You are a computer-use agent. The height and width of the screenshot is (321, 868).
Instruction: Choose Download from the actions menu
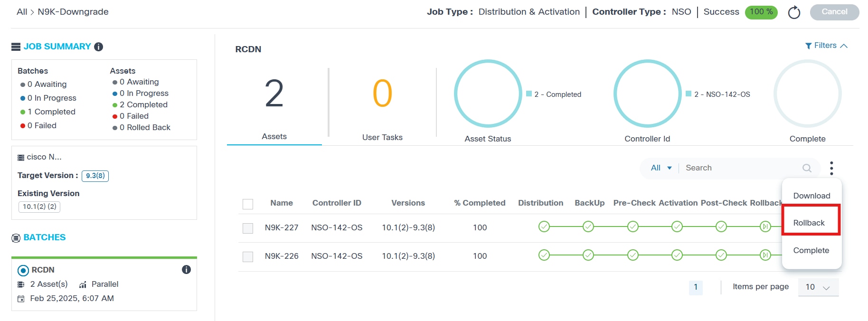pos(811,196)
